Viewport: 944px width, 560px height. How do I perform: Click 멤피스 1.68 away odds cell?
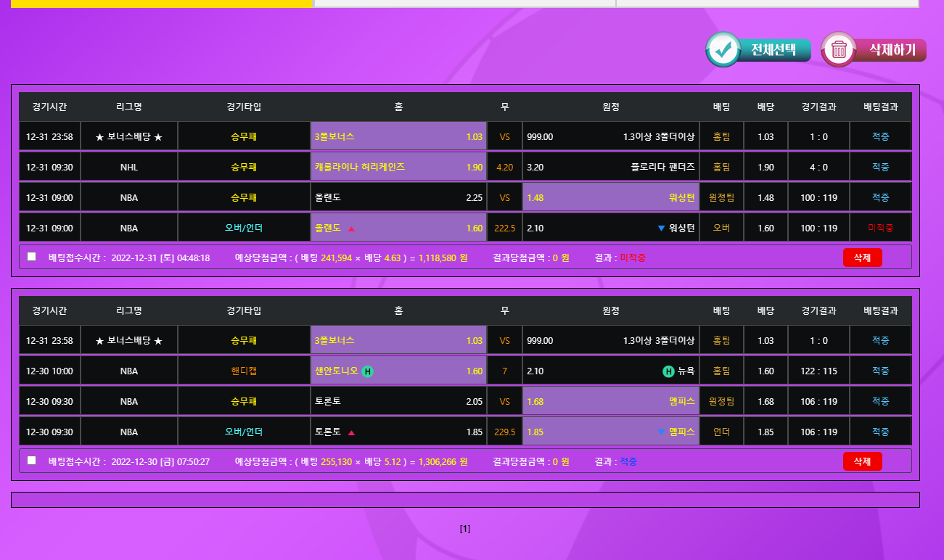point(610,401)
